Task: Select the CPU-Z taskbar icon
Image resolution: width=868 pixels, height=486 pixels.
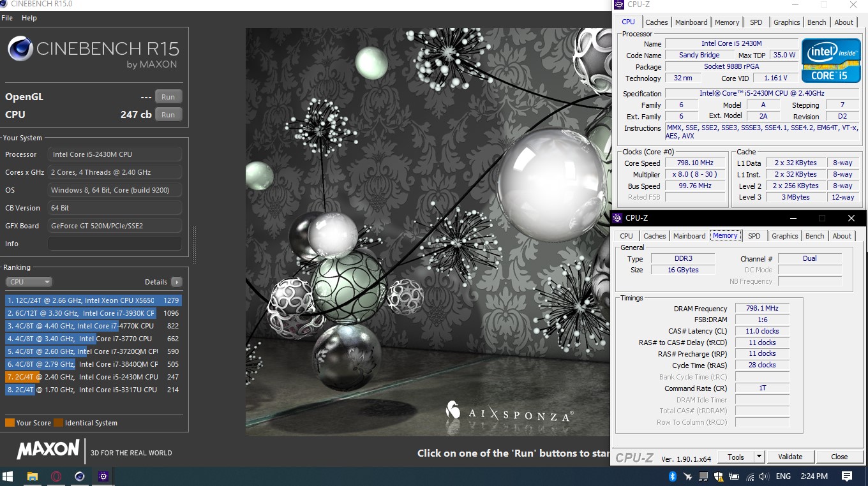Action: pyautogui.click(x=103, y=476)
